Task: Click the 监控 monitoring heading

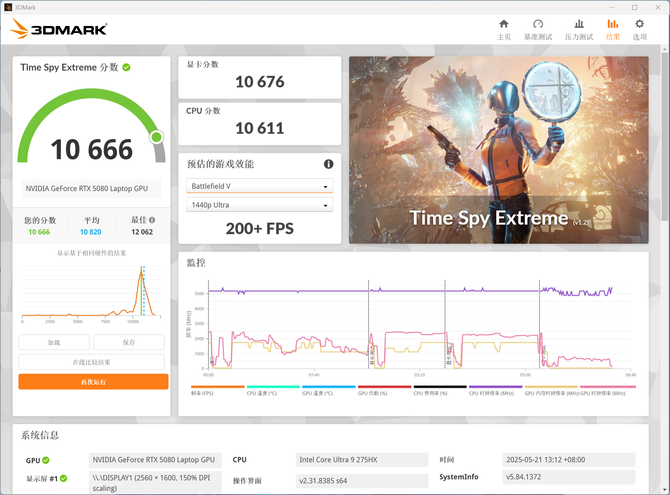Action: pyautogui.click(x=196, y=262)
